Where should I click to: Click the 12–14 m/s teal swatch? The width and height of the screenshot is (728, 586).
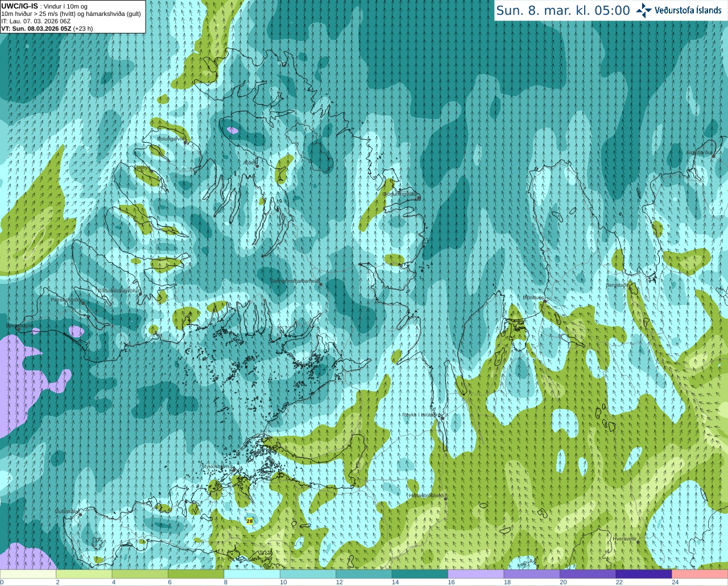click(364, 574)
